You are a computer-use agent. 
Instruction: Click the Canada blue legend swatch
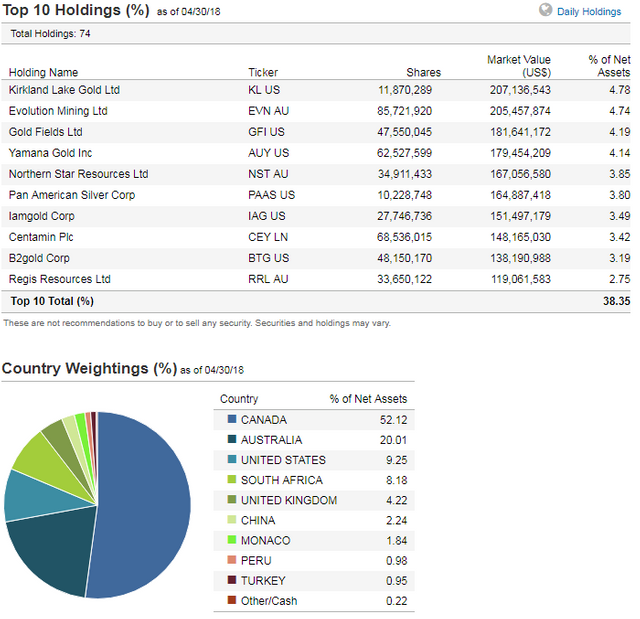tap(231, 419)
